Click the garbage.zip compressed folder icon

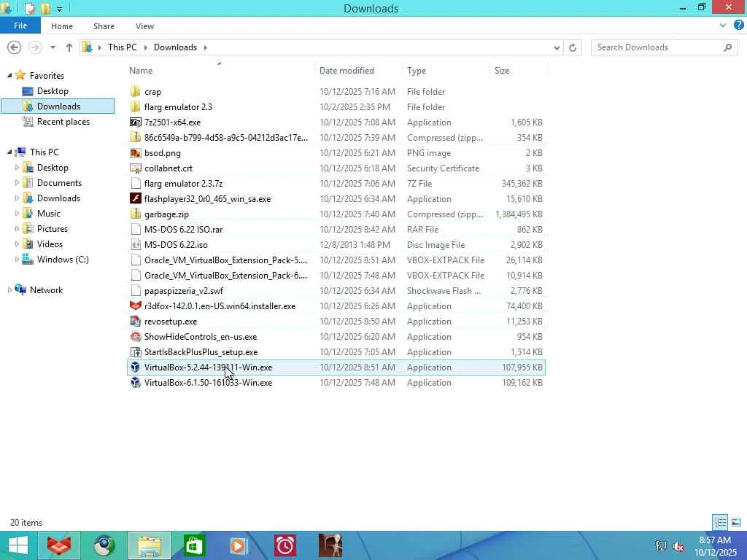pos(135,214)
